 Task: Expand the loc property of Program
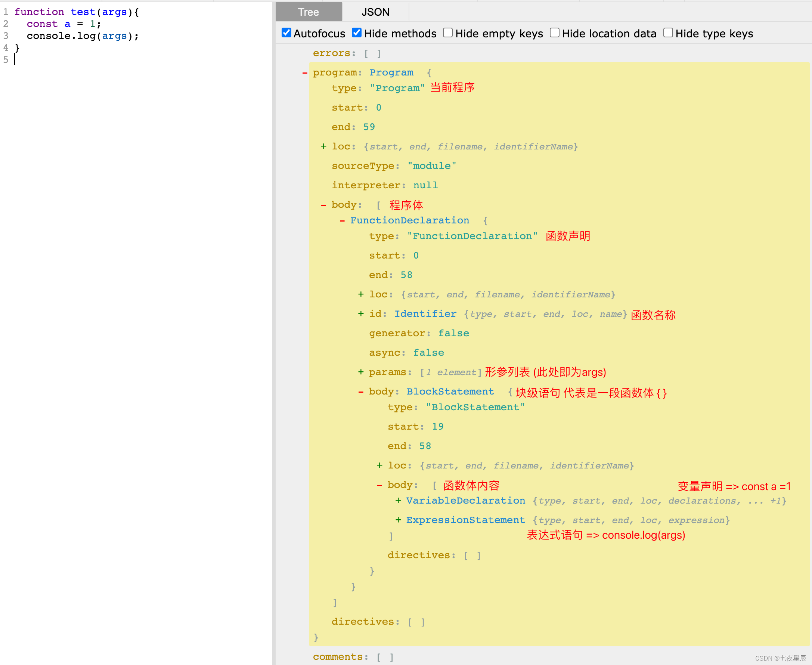[x=324, y=146]
